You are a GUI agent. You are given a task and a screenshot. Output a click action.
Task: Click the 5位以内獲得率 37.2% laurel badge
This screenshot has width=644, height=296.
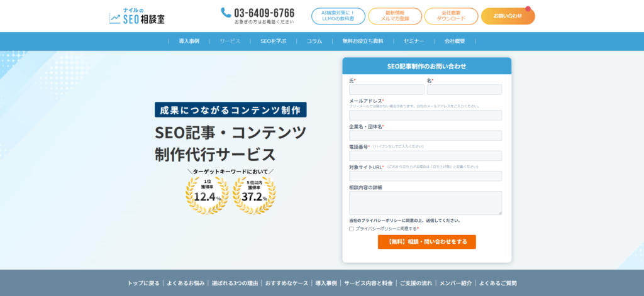pyautogui.click(x=254, y=195)
